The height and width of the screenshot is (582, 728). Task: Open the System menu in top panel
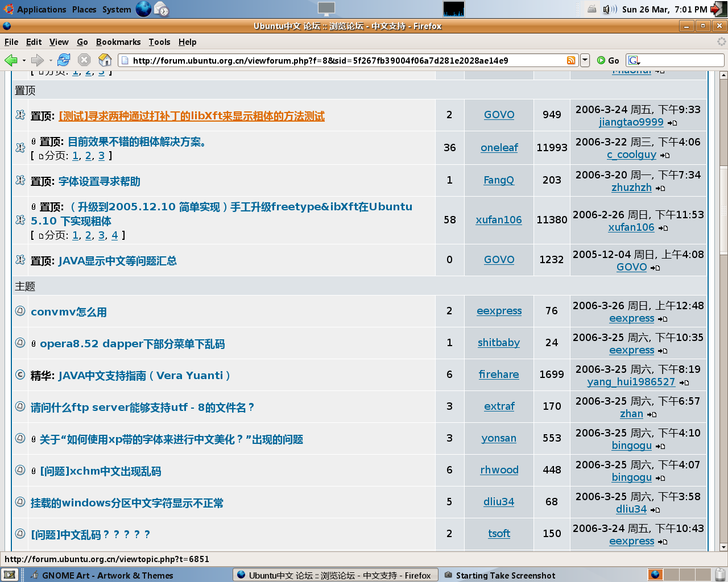point(117,9)
